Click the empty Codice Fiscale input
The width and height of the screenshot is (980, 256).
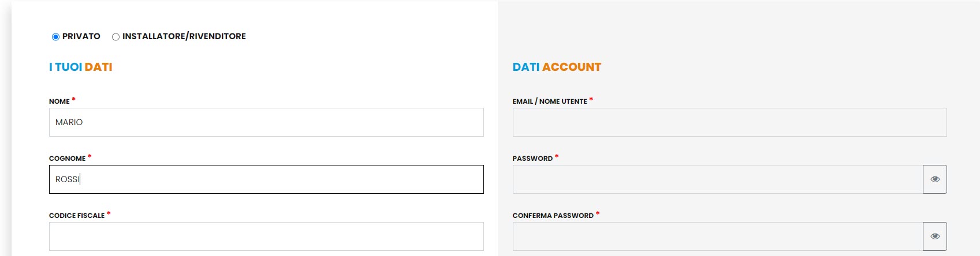[x=266, y=236]
